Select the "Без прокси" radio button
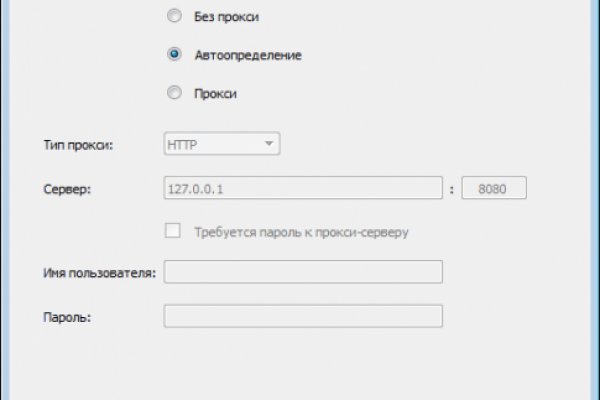Viewport: 600px width, 400px height. tap(174, 16)
